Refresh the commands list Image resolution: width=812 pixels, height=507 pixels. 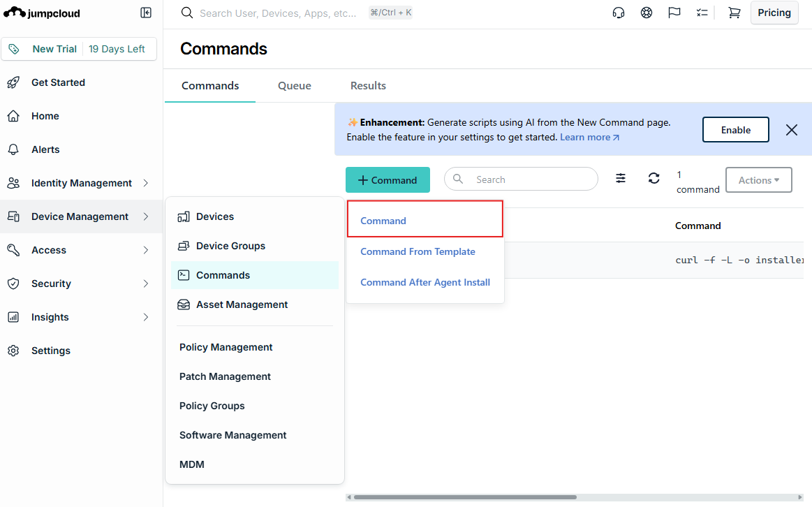point(654,178)
